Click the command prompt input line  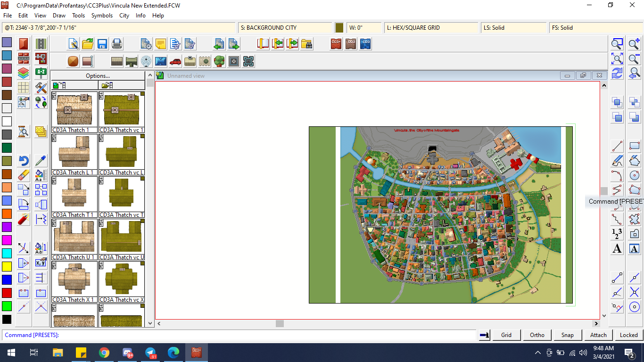[x=240, y=335]
